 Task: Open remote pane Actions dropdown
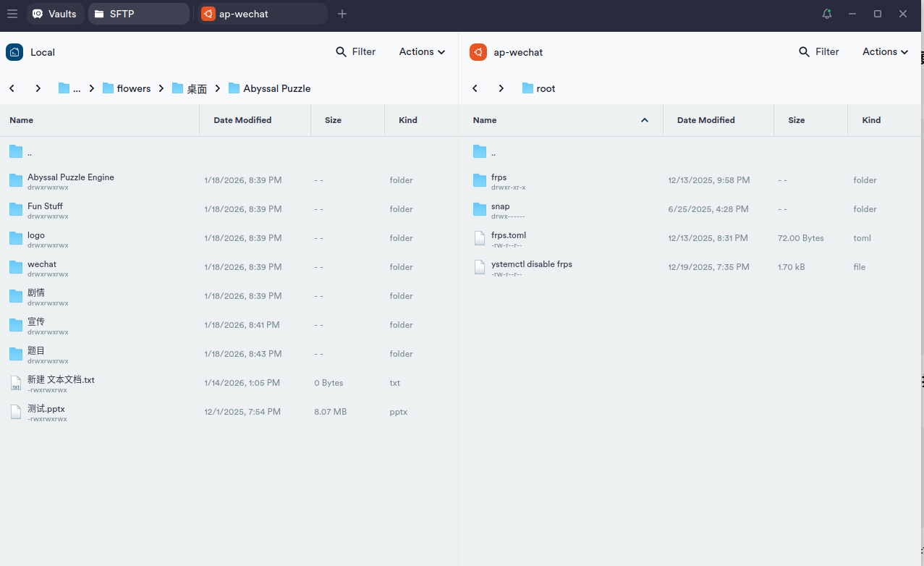tap(885, 51)
